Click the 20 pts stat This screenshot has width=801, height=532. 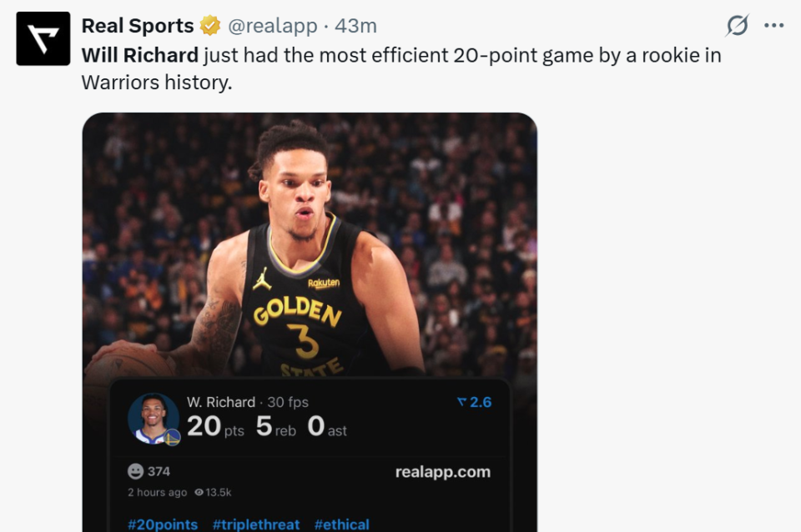click(214, 427)
